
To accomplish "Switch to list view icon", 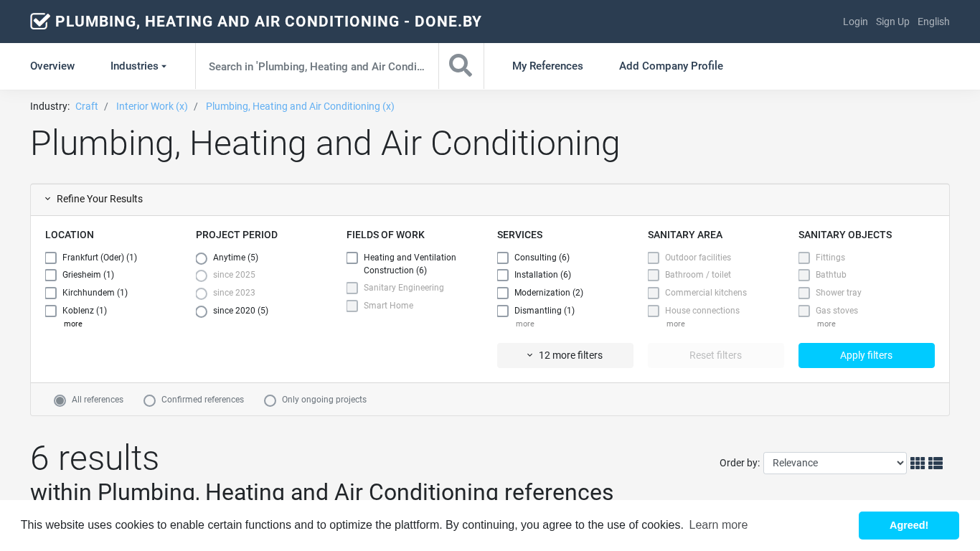I will (936, 463).
